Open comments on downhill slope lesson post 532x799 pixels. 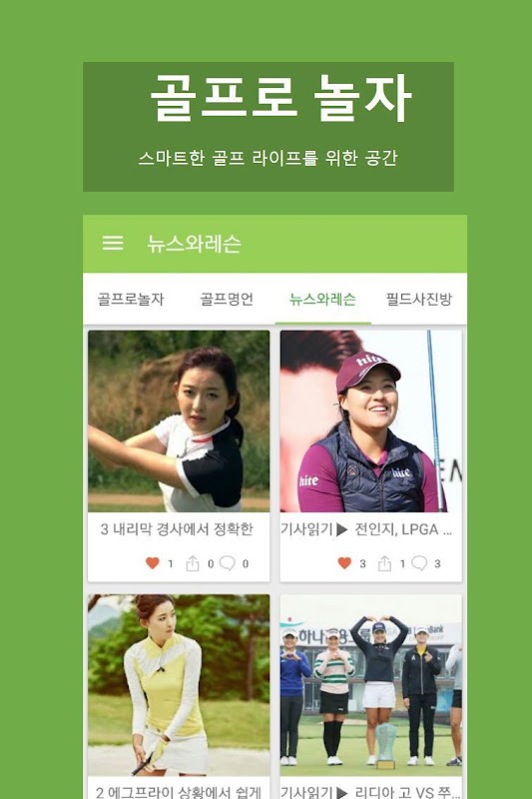click(227, 563)
